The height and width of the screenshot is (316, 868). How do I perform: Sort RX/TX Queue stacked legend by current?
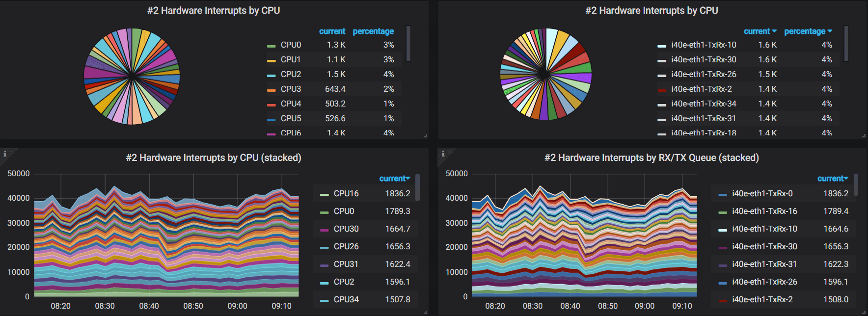tap(833, 179)
